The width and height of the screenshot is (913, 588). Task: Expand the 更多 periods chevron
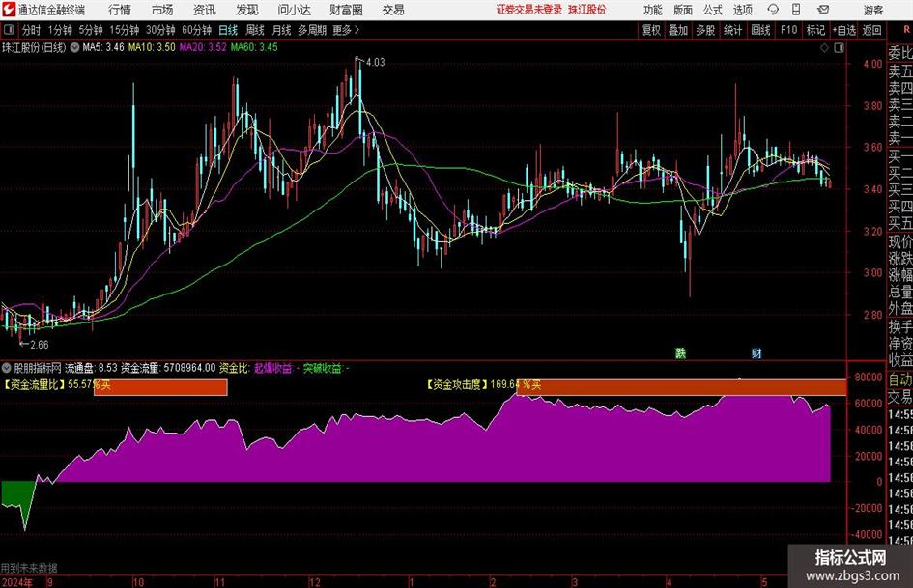click(357, 30)
